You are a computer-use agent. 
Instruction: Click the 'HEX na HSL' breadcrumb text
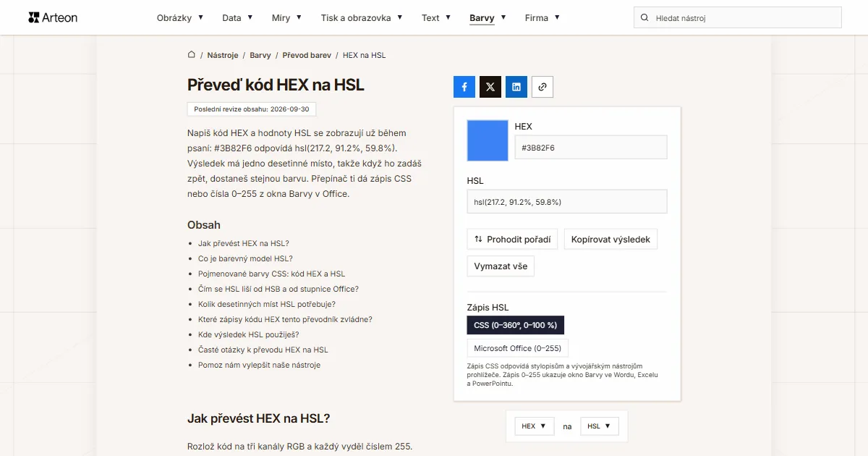pyautogui.click(x=364, y=55)
